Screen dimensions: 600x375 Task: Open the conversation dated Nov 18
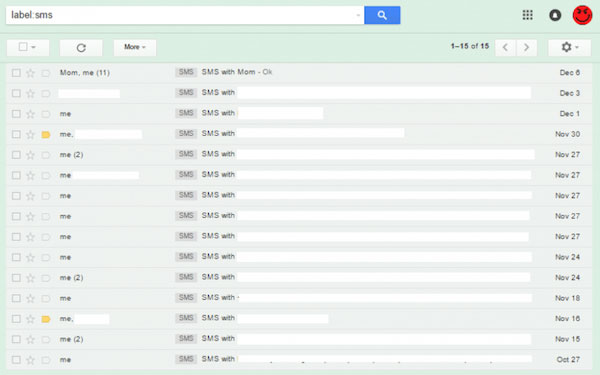(x=299, y=298)
